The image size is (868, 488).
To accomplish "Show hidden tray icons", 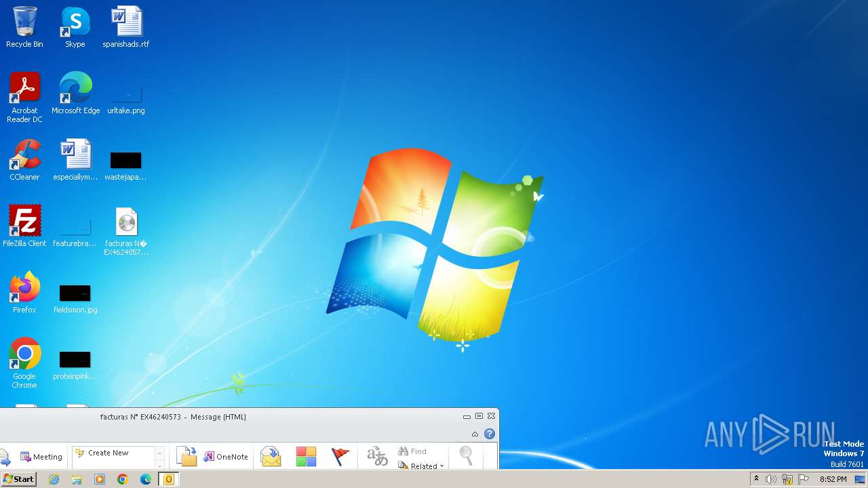I will click(x=757, y=479).
